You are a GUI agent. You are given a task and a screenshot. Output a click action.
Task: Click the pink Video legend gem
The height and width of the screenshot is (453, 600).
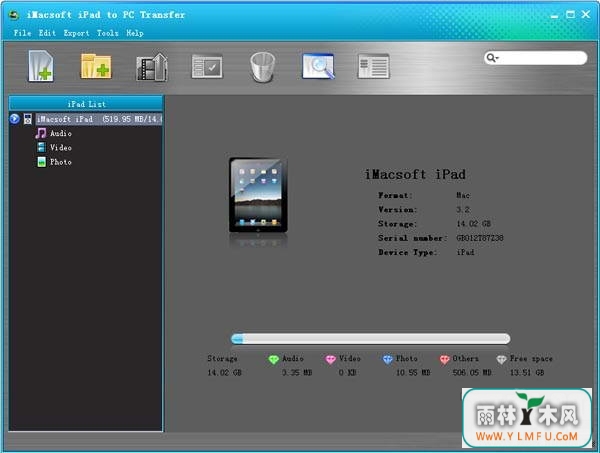click(x=330, y=359)
